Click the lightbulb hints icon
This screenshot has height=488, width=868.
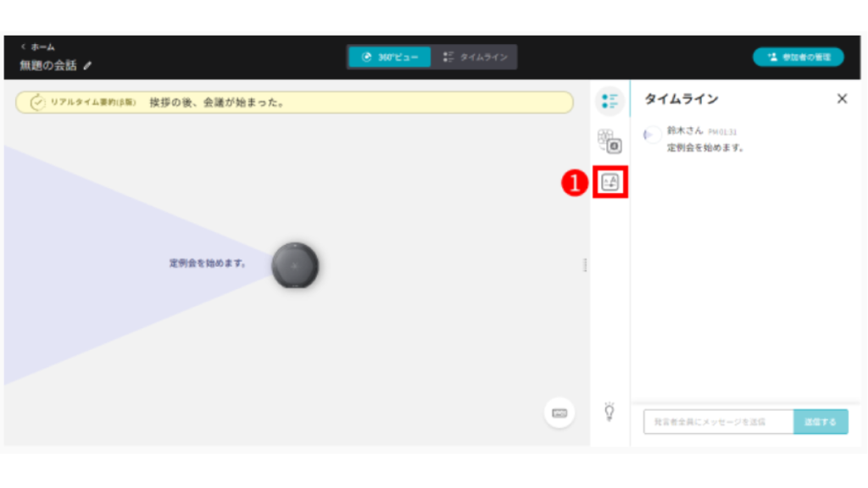[x=609, y=412]
